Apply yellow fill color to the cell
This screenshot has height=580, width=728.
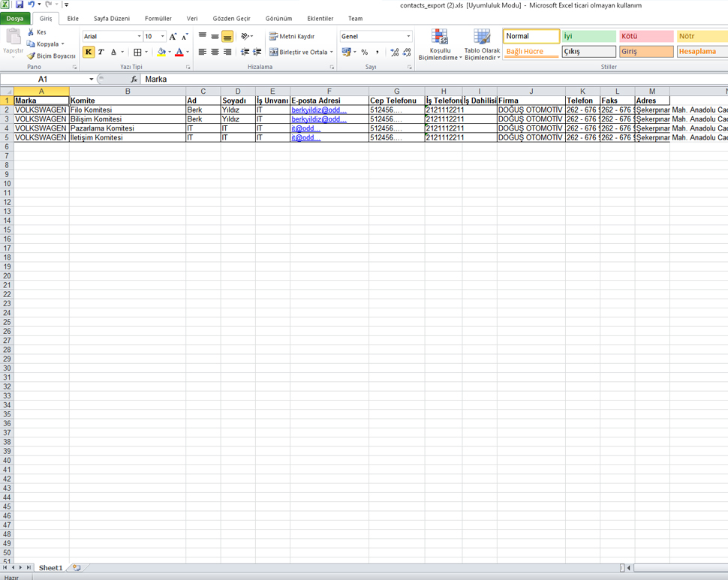[x=161, y=53]
